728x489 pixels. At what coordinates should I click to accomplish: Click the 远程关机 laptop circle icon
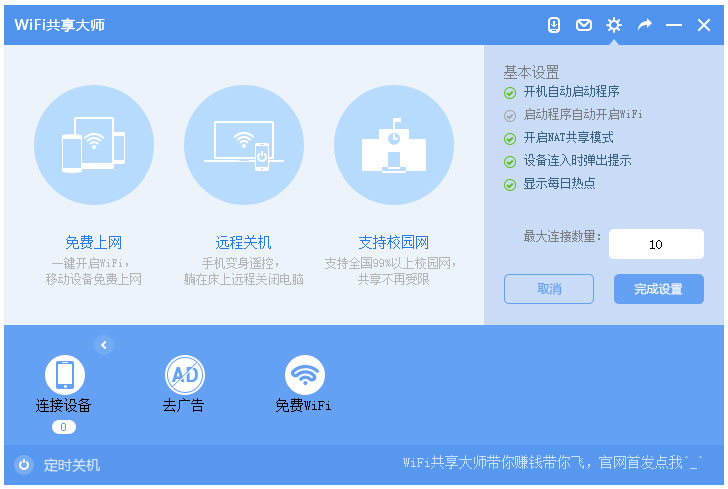point(244,145)
